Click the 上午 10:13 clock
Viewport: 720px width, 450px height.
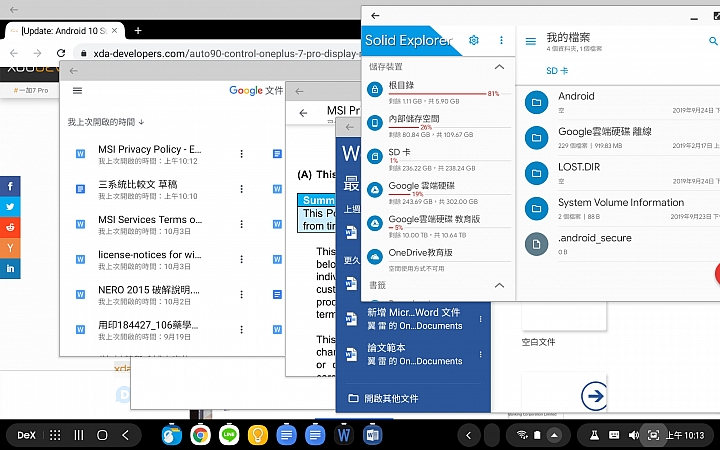tap(685, 435)
